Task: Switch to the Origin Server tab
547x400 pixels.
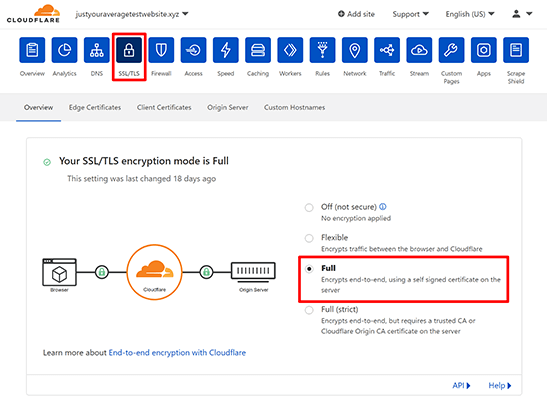Action: pos(228,107)
